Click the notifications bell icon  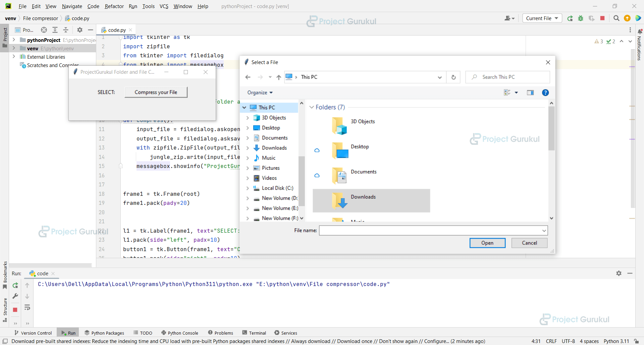point(640,31)
